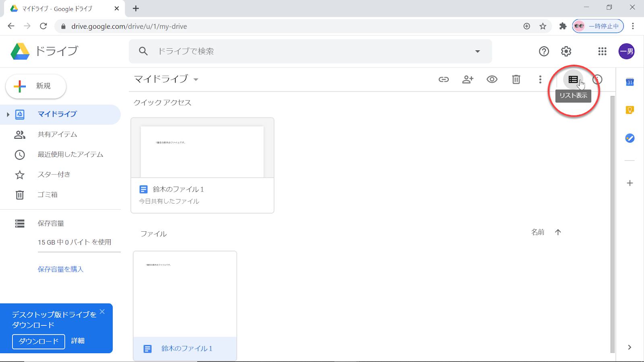Viewport: 644px width, 362px height.
Task: Click the trash remove icon in toolbar
Action: pos(516,79)
